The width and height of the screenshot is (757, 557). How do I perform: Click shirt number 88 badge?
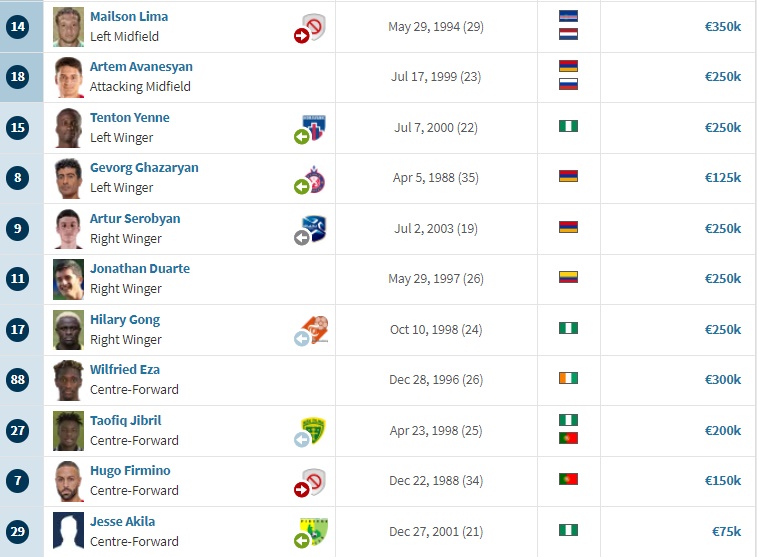[17, 379]
